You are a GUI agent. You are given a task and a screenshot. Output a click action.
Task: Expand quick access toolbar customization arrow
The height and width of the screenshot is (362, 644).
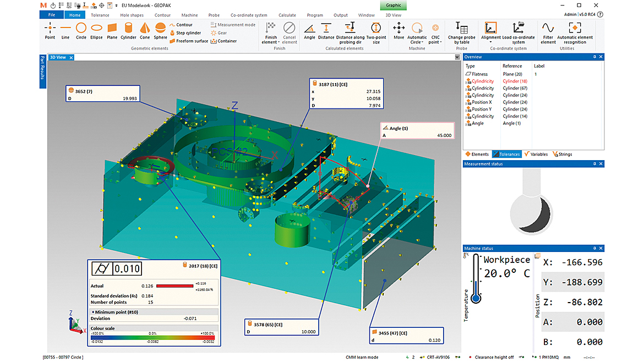117,6
